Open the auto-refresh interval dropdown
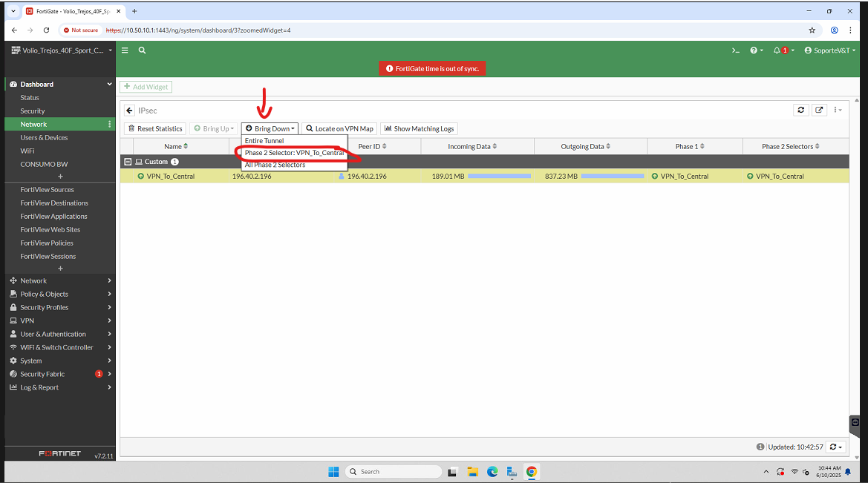The width and height of the screenshot is (868, 483). 835,447
